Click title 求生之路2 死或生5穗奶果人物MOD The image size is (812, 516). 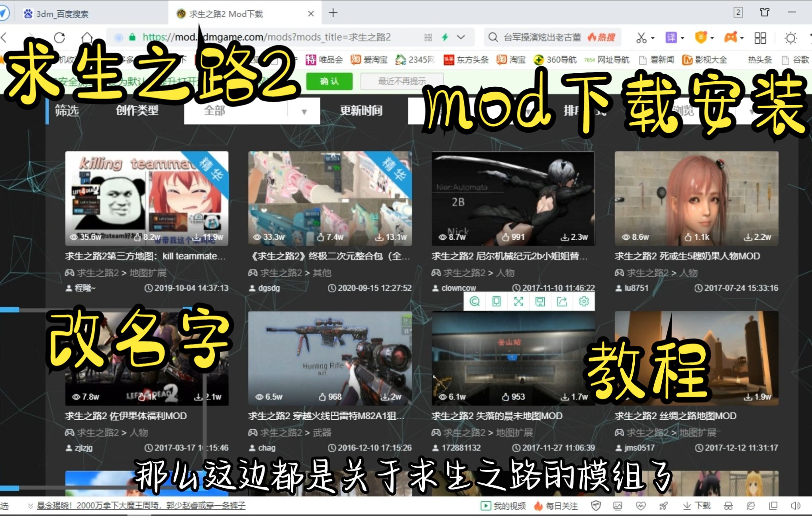click(687, 256)
